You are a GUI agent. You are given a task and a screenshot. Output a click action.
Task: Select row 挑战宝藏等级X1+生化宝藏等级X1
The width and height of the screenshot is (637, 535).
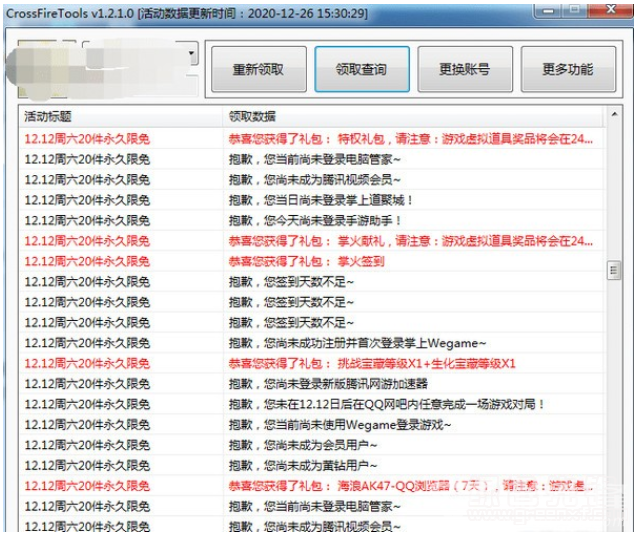point(312,363)
